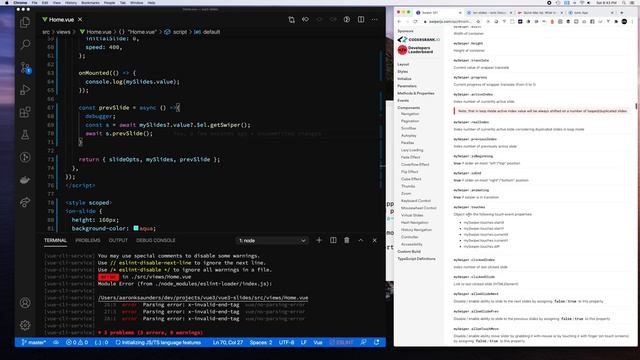
Task: Open 'TypeScript Definitions' sidebar link
Action: 416,259
